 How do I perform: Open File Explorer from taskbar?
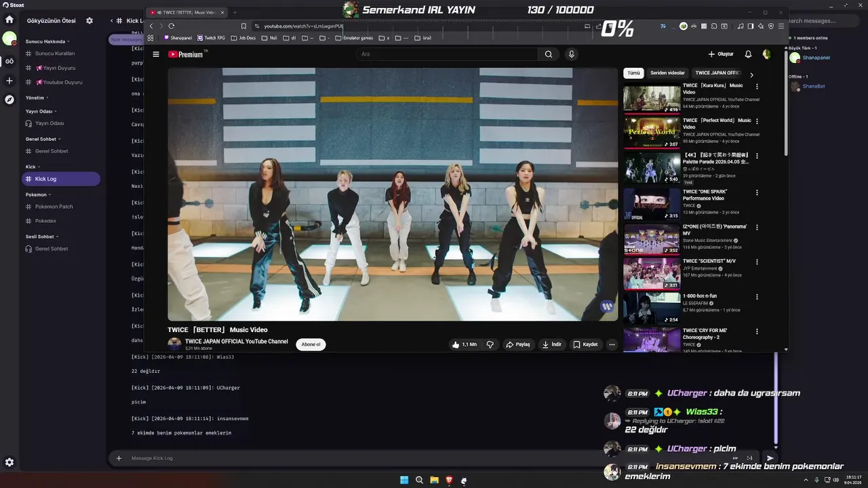[x=434, y=480]
